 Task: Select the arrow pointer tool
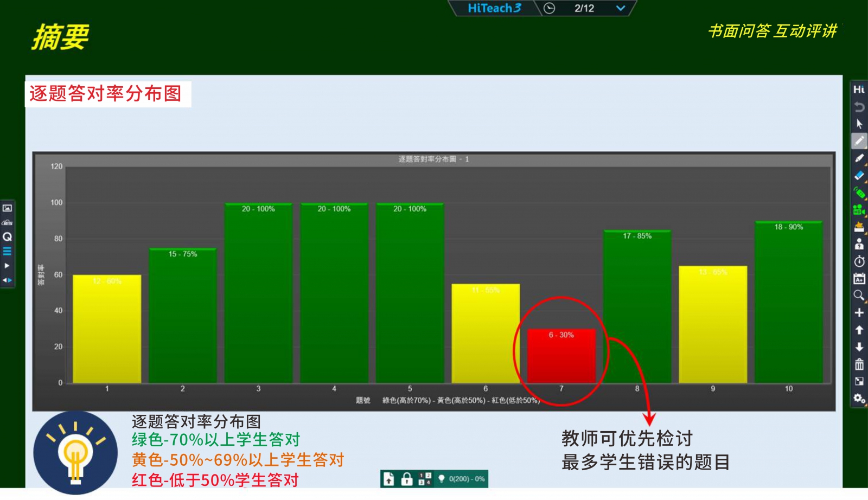(859, 124)
